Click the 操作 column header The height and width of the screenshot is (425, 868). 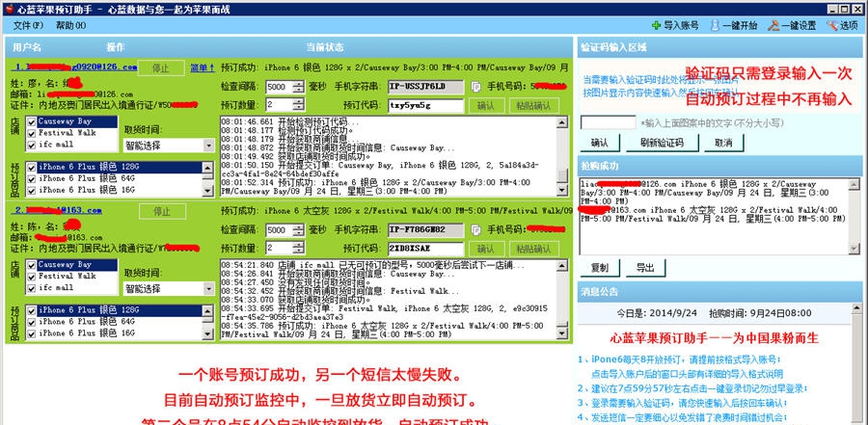[116, 47]
